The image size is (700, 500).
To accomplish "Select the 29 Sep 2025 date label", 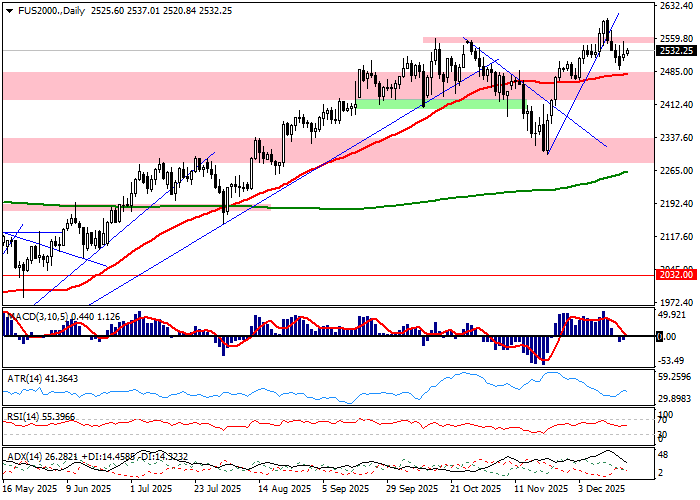I will pyautogui.click(x=411, y=490).
